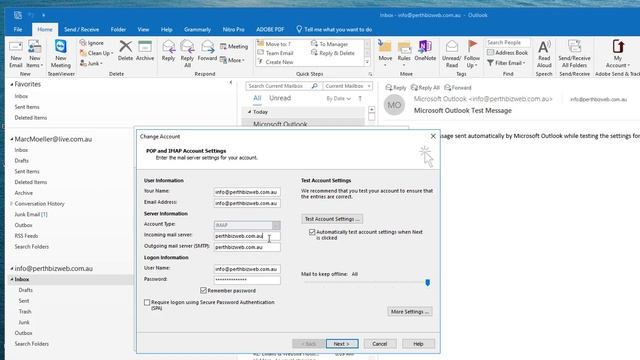The image size is (640, 360).
Task: Collapse the Favorites folder group
Action: point(11,84)
